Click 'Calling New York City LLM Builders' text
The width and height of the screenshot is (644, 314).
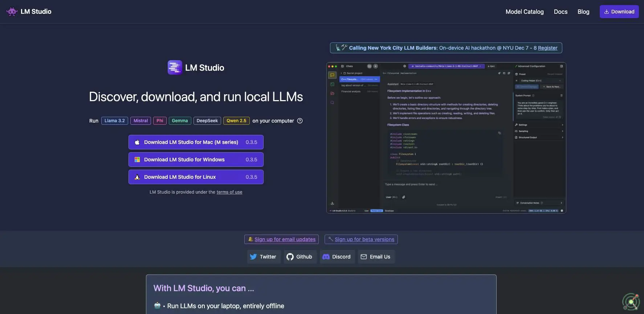point(393,48)
